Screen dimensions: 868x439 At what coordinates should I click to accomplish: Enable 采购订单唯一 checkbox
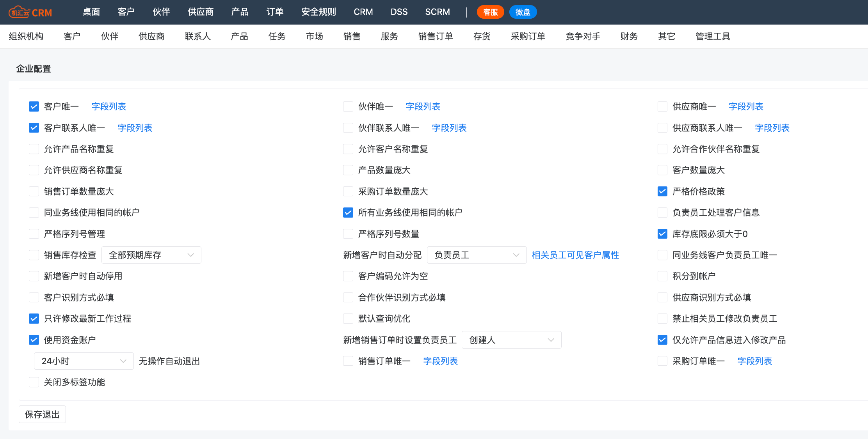662,361
